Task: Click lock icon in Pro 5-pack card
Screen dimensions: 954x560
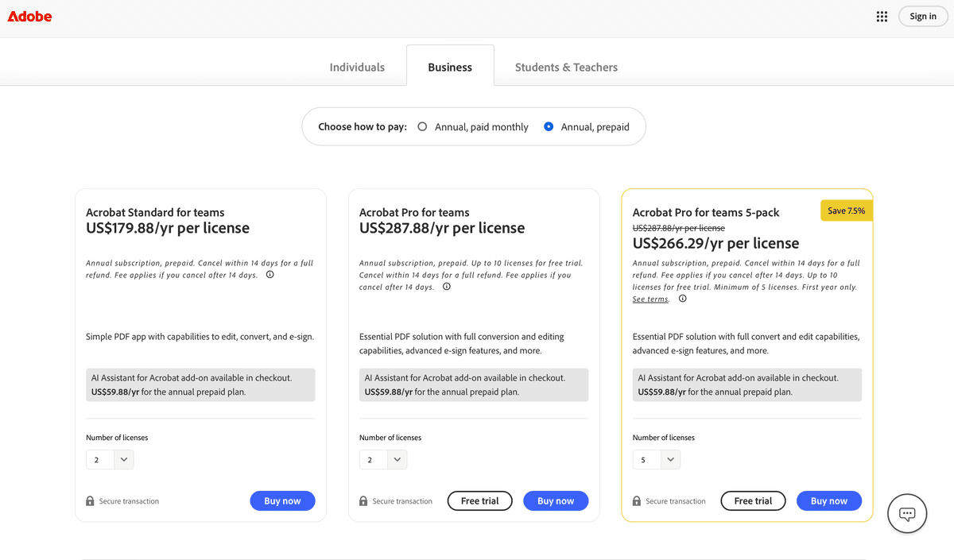Action: [637, 501]
